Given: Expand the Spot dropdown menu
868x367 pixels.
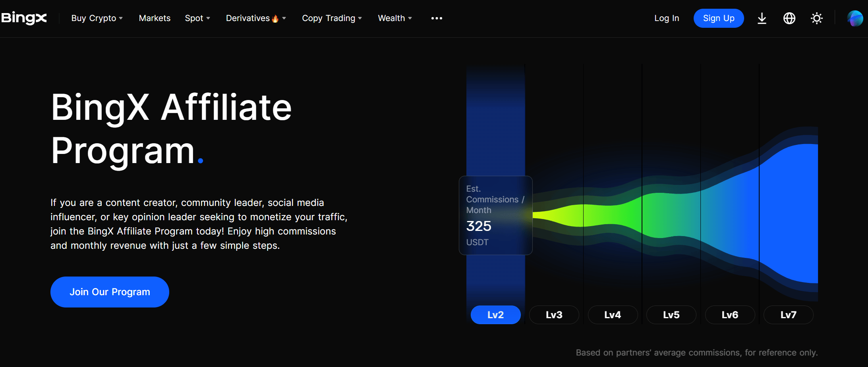Looking at the screenshot, I should pyautogui.click(x=197, y=18).
